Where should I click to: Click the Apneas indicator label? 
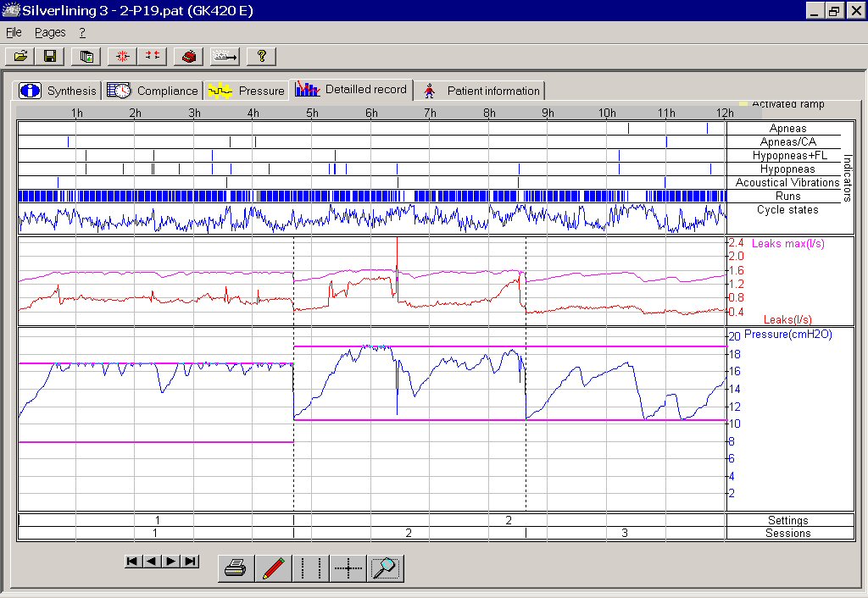(787, 129)
